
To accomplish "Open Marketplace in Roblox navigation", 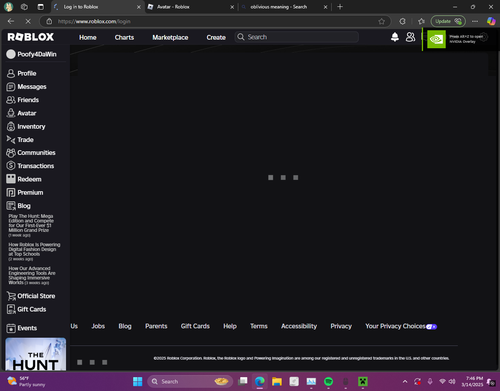I will [170, 37].
